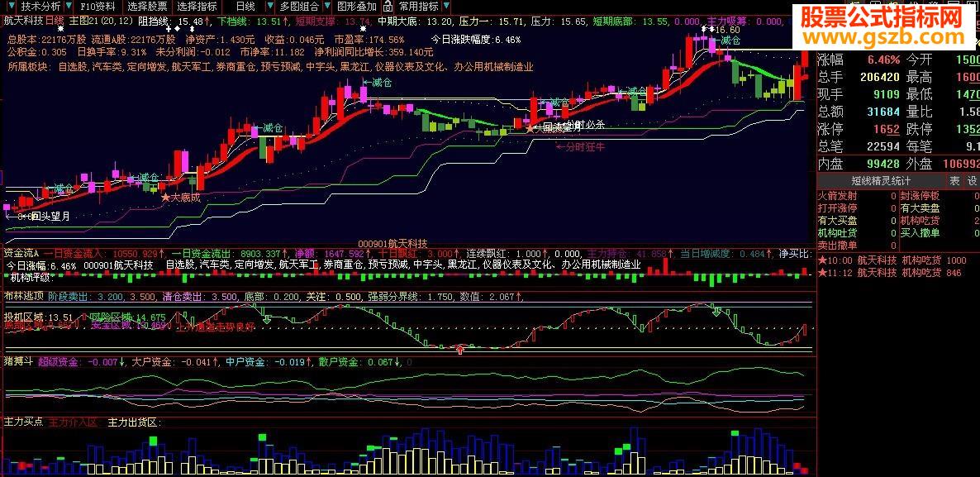Toggle the lock icon beside 图形叠加

pyautogui.click(x=388, y=7)
